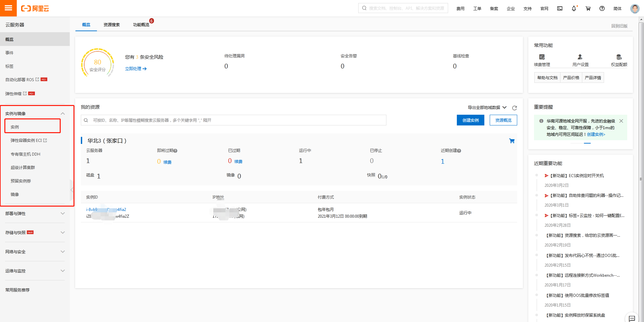Refresh my resources list
644x322 pixels.
pyautogui.click(x=515, y=108)
